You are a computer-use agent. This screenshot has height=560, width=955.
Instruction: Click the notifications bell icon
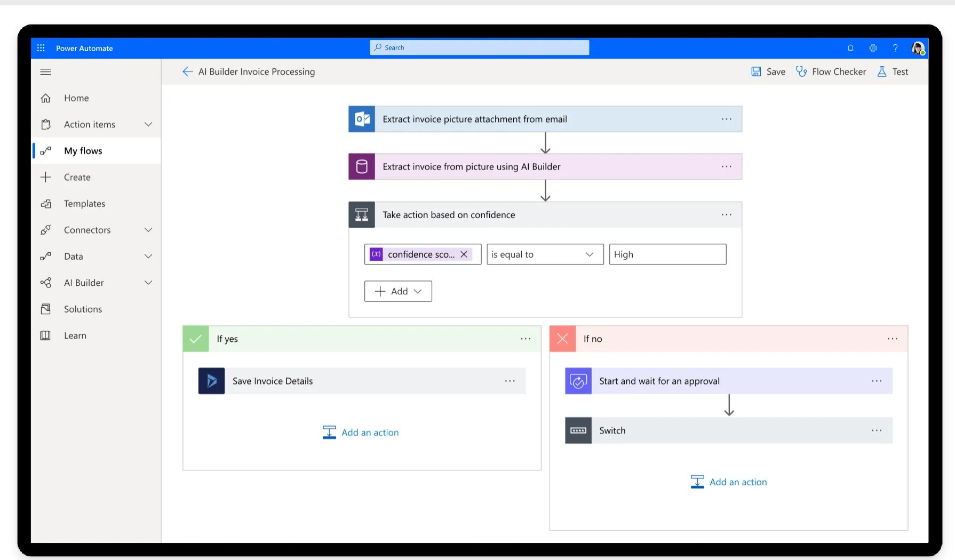[x=850, y=48]
